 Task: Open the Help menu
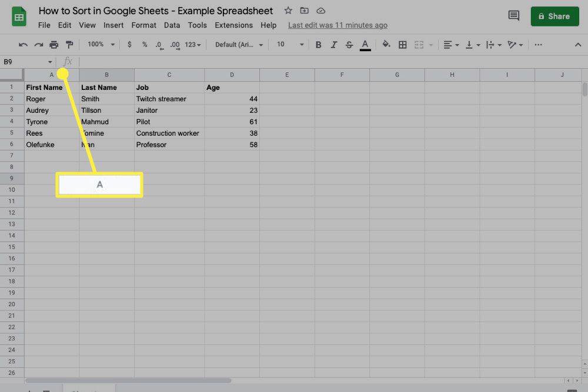tap(269, 25)
